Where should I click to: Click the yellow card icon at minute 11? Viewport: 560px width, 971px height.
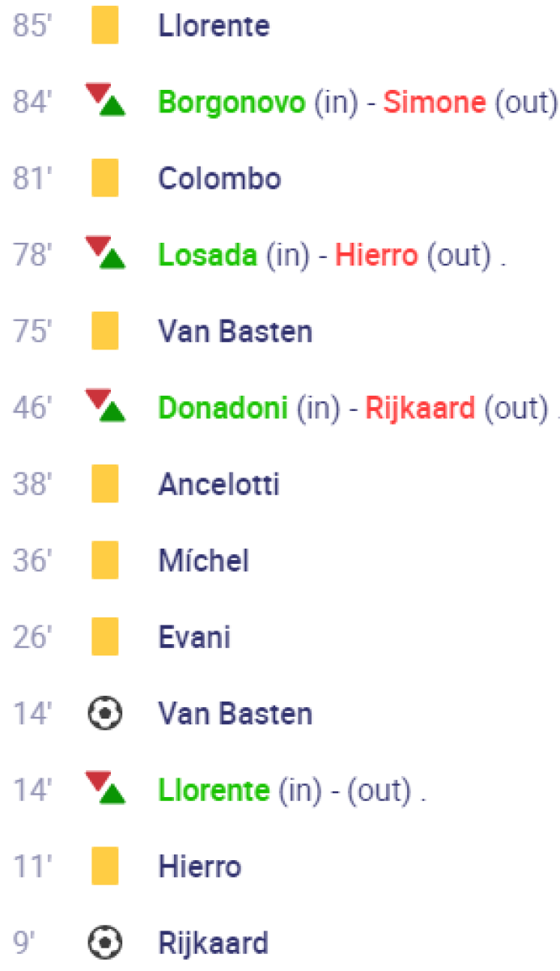click(105, 866)
